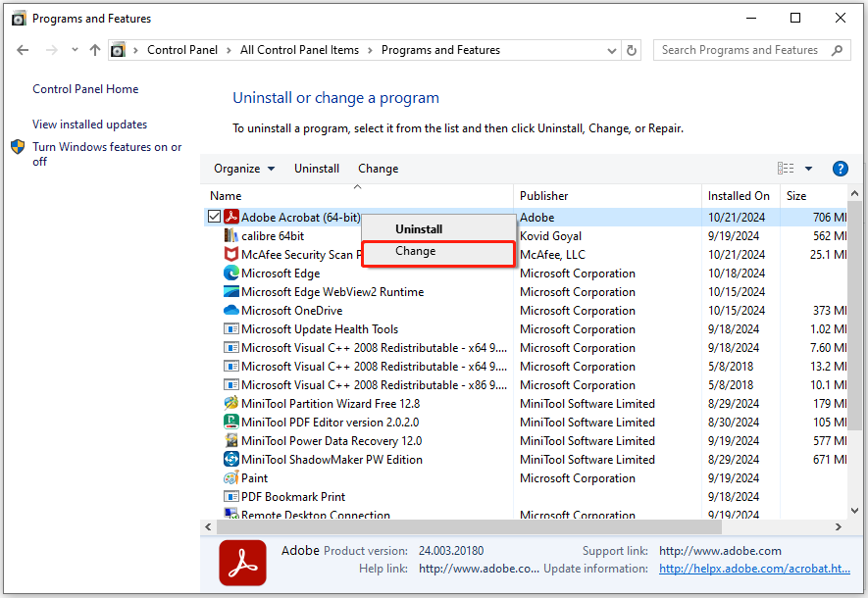Click the MiniTool ShadowMaker icon
The height and width of the screenshot is (598, 868).
tap(231, 459)
